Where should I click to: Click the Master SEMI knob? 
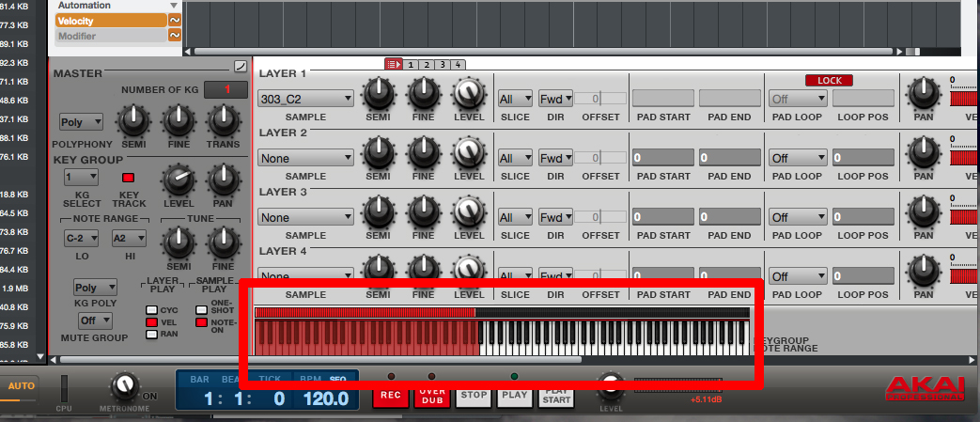[134, 119]
